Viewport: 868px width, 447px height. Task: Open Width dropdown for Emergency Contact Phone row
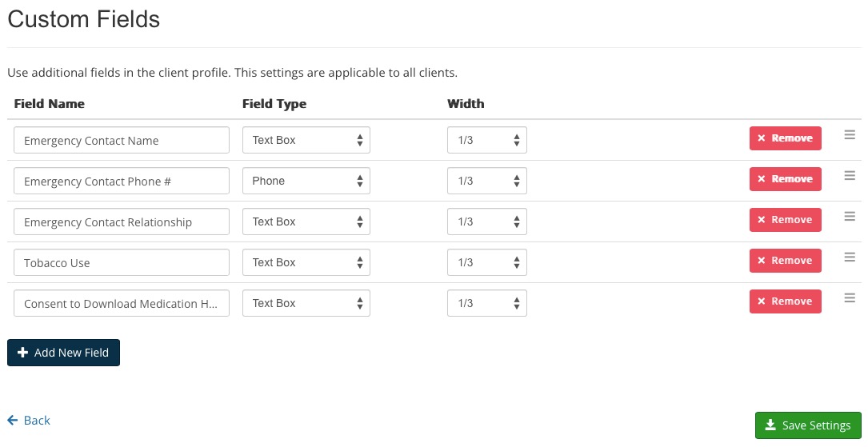pos(487,181)
